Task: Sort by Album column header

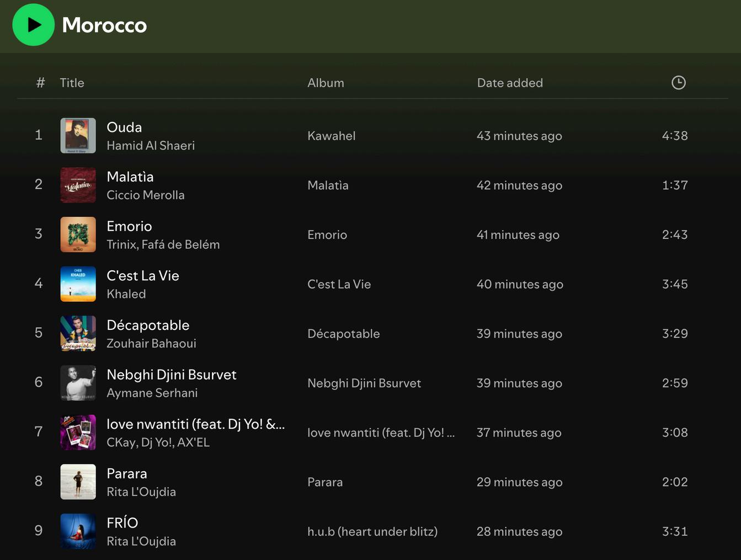Action: (326, 83)
